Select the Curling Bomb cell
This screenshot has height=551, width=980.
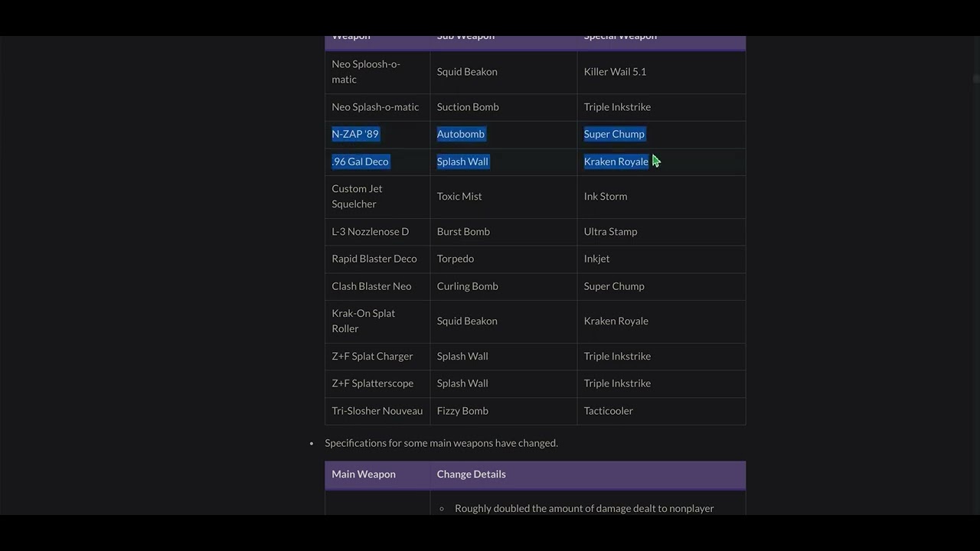[x=503, y=286]
